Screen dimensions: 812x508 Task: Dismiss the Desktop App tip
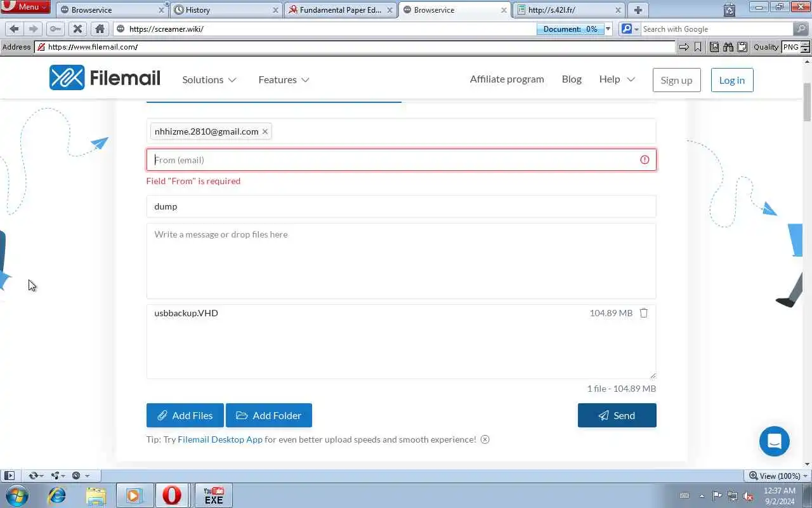(485, 439)
